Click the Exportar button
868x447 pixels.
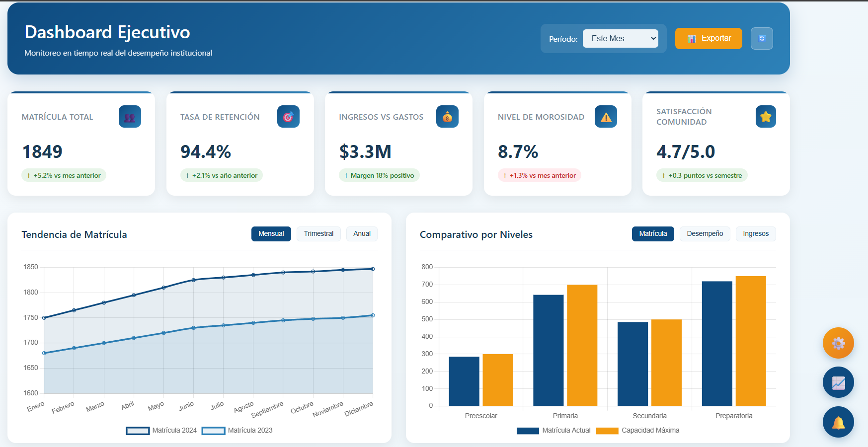coord(709,38)
